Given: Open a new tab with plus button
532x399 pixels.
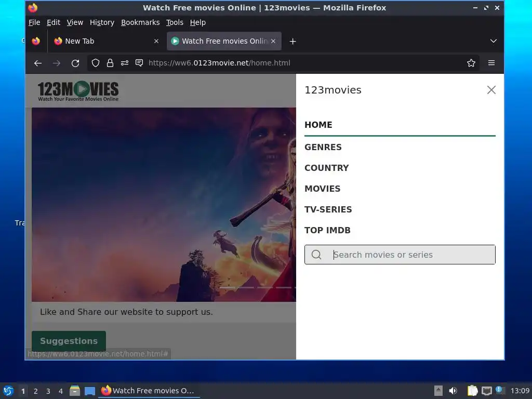Looking at the screenshot, I should pos(292,42).
